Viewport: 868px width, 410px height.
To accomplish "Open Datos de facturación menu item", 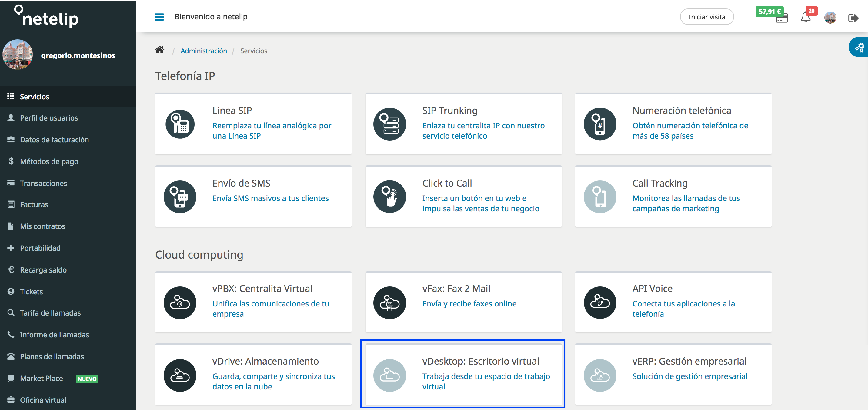I will coord(68,139).
